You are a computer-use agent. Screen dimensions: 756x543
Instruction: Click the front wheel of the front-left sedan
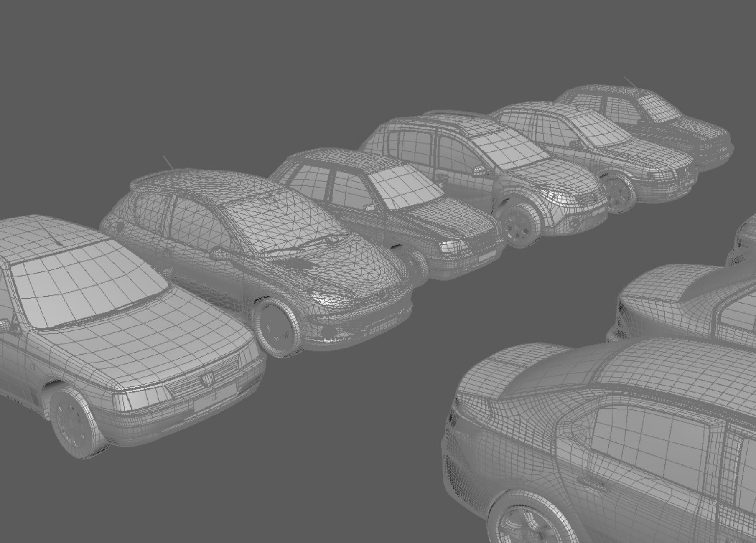coord(74,422)
